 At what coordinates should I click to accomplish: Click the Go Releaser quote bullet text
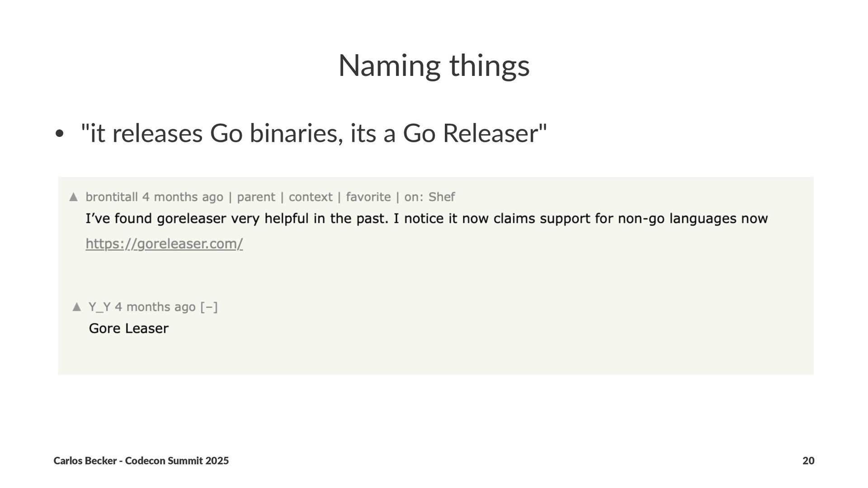point(314,134)
